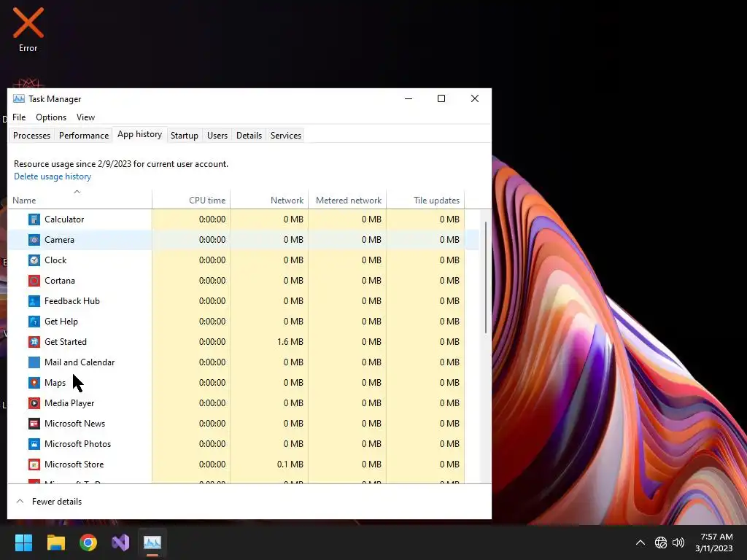Click Microsoft Store's 0.1 MB network value

[290, 464]
